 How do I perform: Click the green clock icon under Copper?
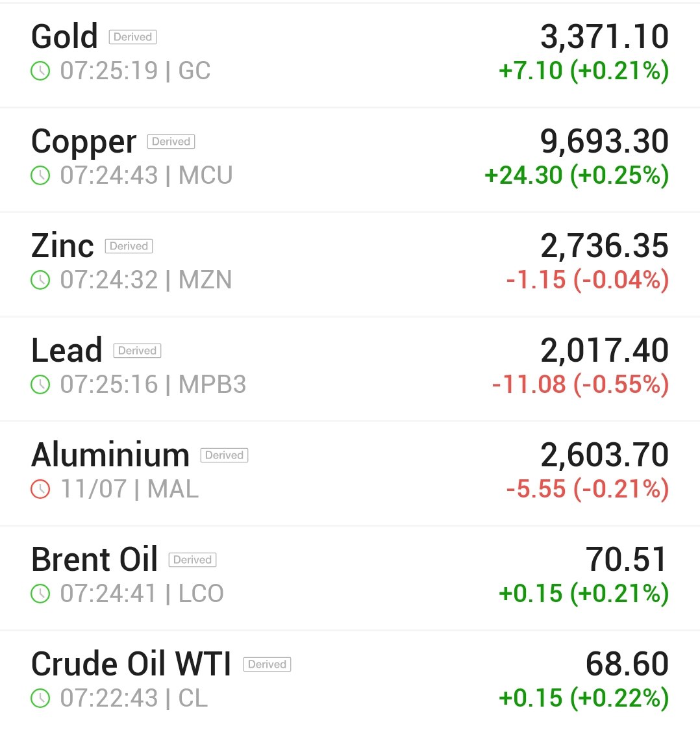point(40,175)
